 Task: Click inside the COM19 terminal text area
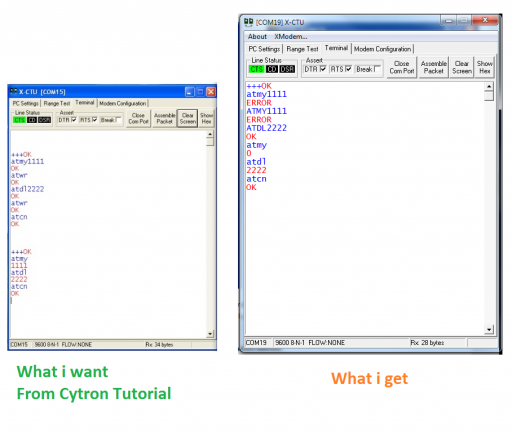365,208
